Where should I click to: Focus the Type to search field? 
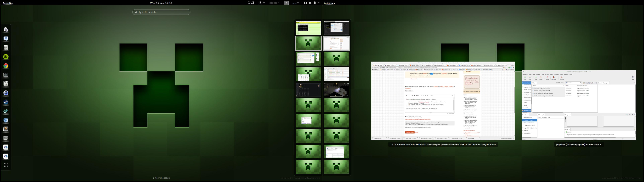(161, 12)
